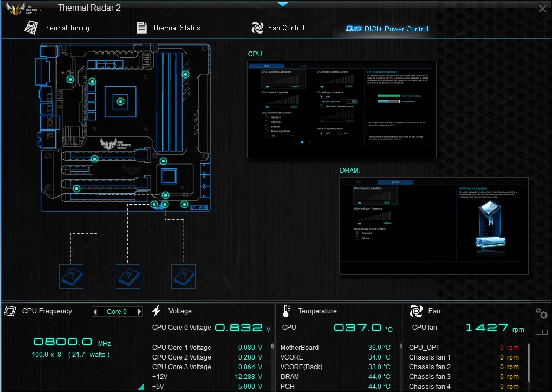Select the sensor dot on the top PCIe slot
The image size is (552, 392).
pos(94,159)
